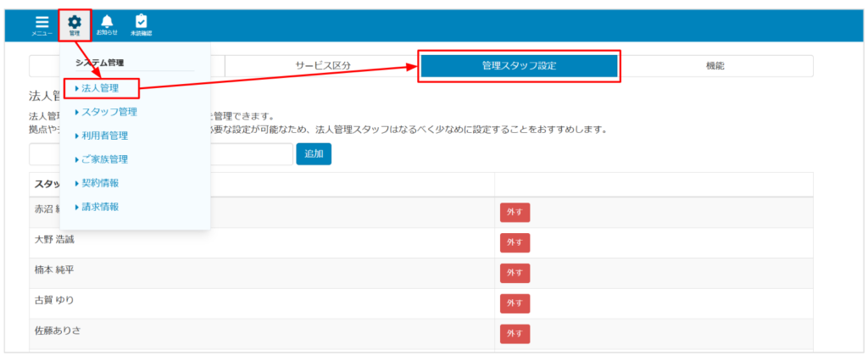
Task: Click 外す for 佐藤ありさ
Action: coord(515,334)
